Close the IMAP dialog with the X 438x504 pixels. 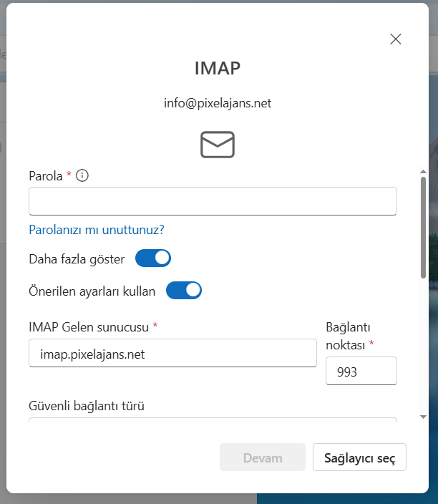(x=395, y=39)
